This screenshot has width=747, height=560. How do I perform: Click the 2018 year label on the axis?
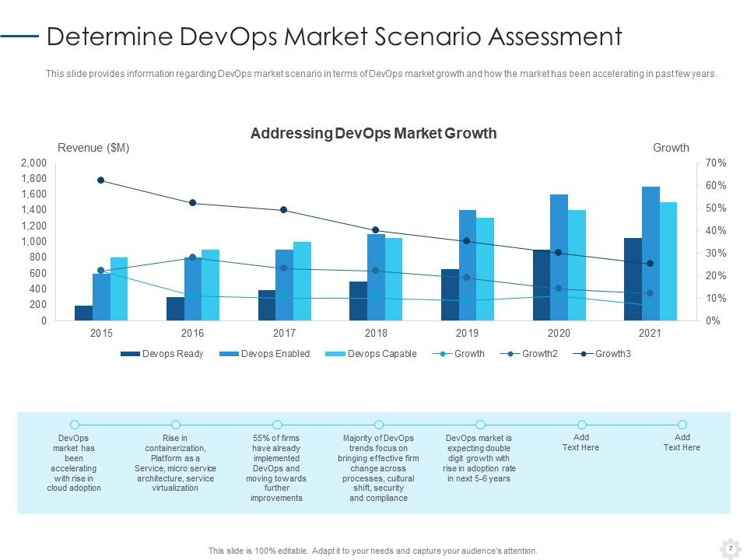tap(376, 333)
